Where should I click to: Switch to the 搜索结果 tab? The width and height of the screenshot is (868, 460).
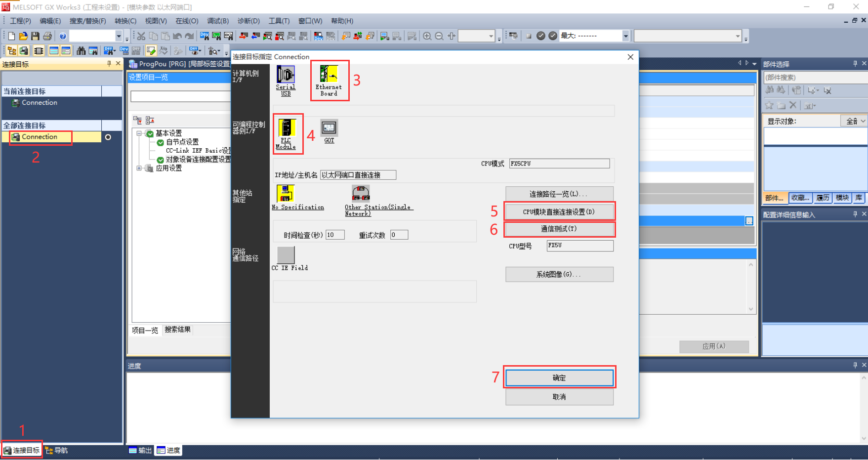[177, 330]
